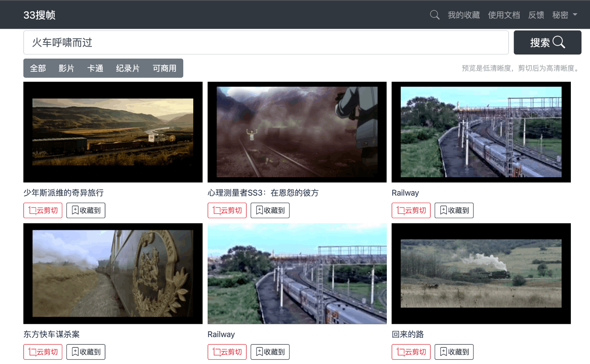Screen dimensions: 590x364
Task: Click 云剪切 under 心理测量者SS3
Action: (227, 210)
